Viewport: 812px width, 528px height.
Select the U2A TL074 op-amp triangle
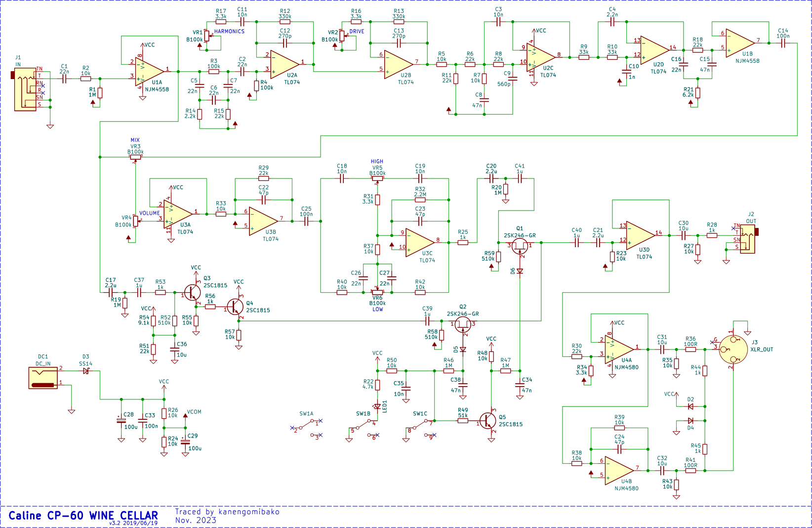coord(284,64)
